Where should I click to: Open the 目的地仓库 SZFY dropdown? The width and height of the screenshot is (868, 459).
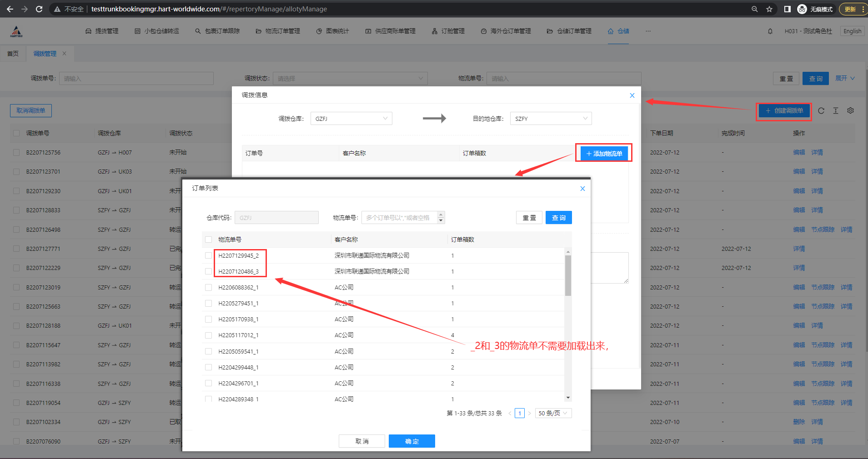click(550, 119)
